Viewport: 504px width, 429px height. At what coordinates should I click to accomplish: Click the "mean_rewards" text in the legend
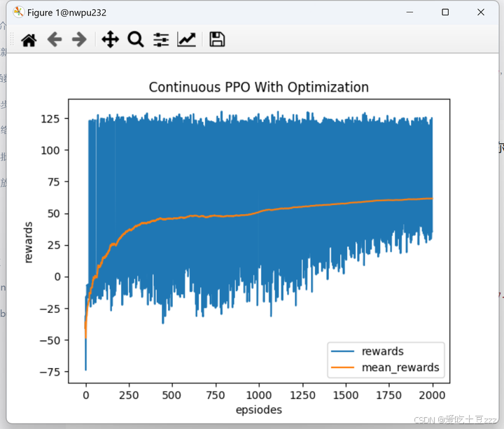(x=400, y=367)
